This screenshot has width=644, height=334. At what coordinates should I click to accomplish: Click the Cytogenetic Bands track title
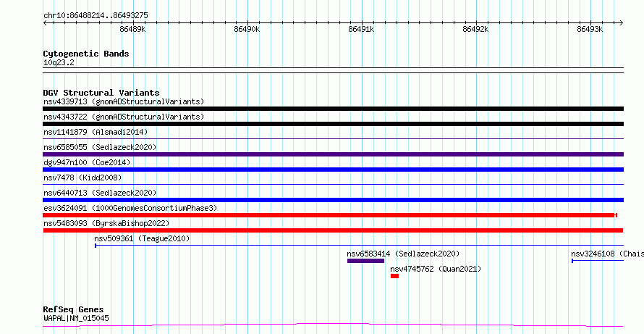click(x=86, y=54)
